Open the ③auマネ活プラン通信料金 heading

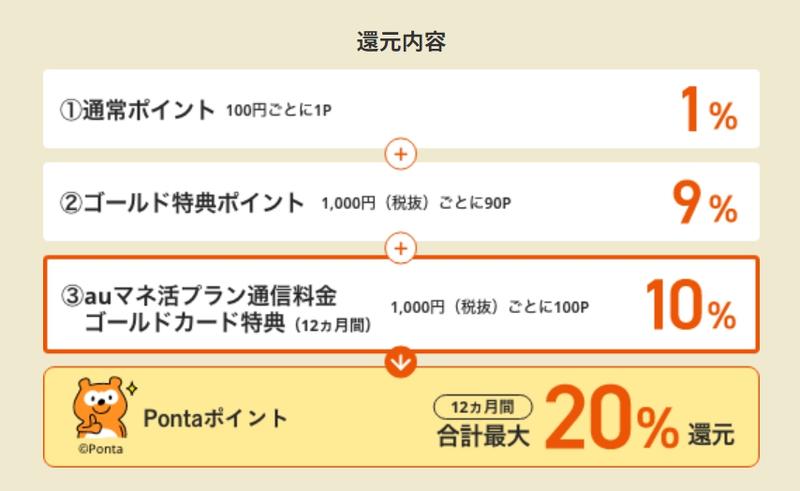pos(199,295)
